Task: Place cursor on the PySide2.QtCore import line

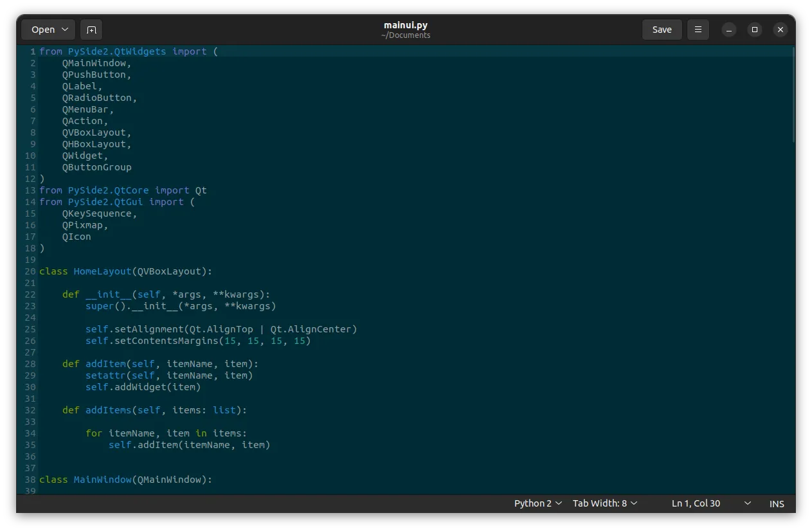Action: click(122, 190)
